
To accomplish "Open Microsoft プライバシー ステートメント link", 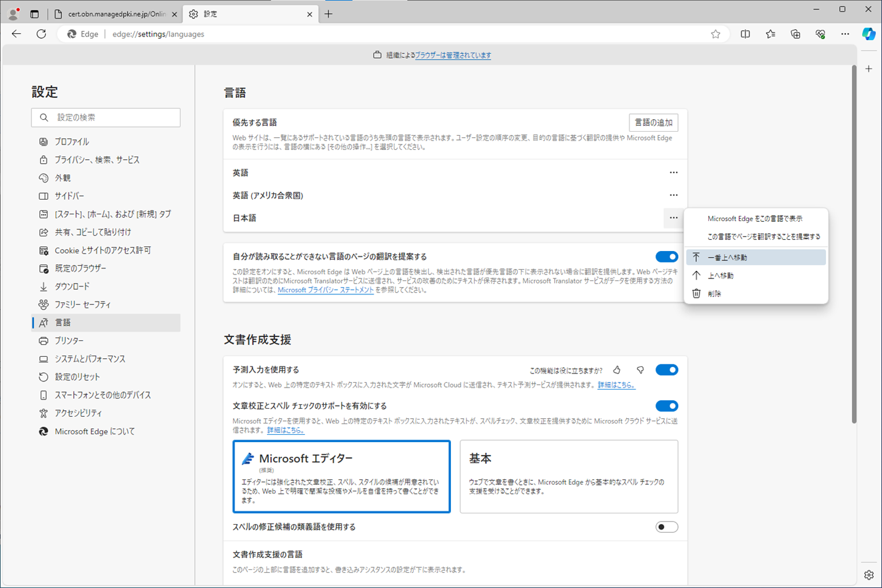I will click(326, 290).
